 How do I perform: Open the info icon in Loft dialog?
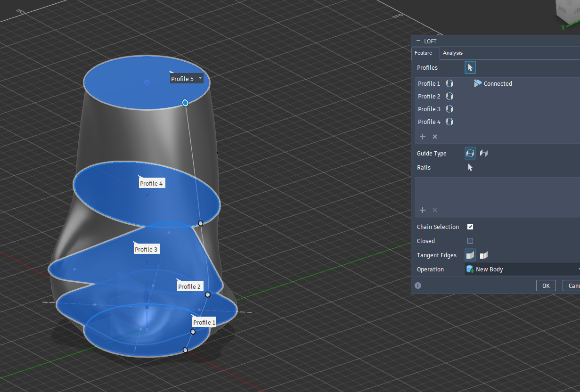[x=418, y=286]
